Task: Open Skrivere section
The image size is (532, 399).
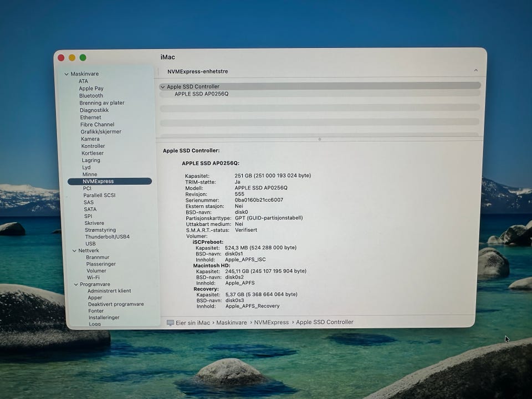Action: pyautogui.click(x=94, y=223)
